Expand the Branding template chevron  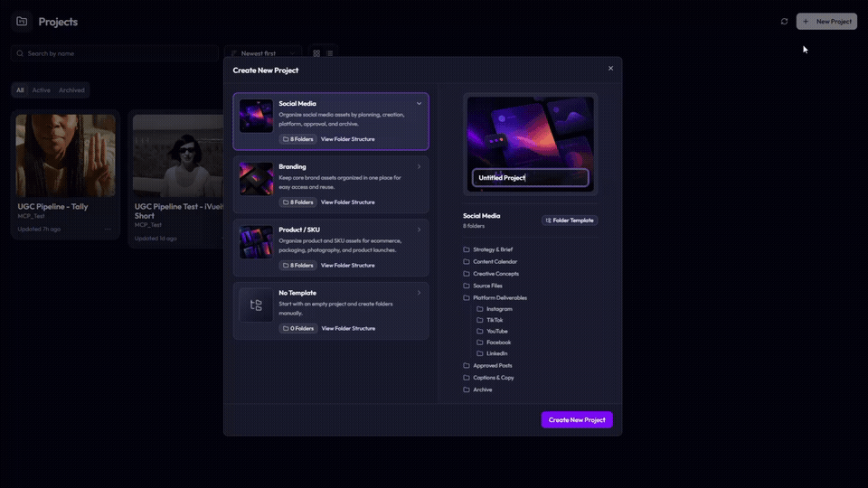pyautogui.click(x=419, y=166)
